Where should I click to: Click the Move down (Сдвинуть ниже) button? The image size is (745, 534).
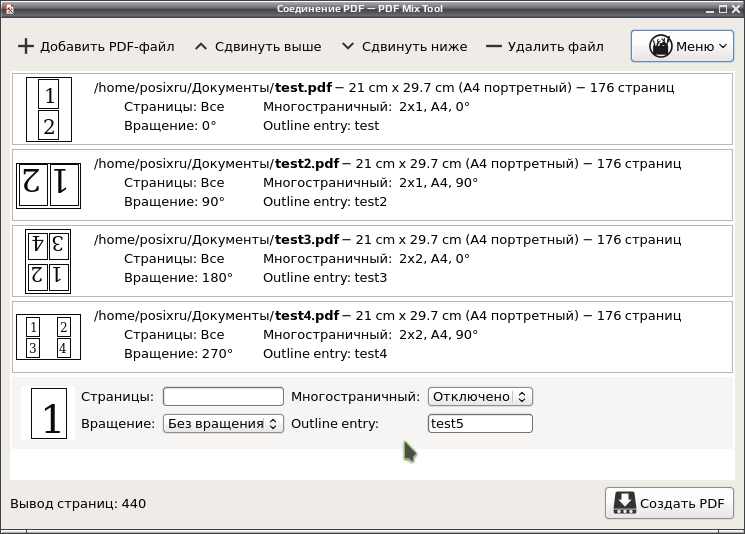(404, 47)
